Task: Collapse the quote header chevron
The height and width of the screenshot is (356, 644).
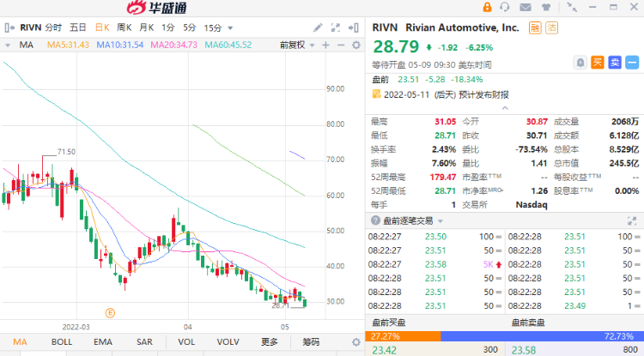Action: pos(505,108)
